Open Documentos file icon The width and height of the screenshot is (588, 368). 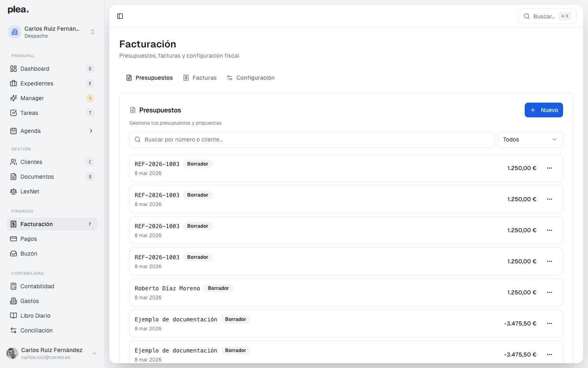(x=13, y=177)
